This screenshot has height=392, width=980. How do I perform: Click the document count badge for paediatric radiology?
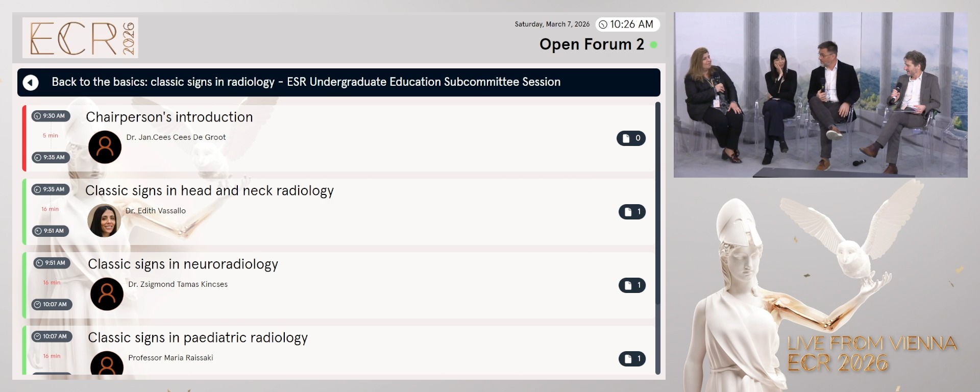click(x=632, y=359)
